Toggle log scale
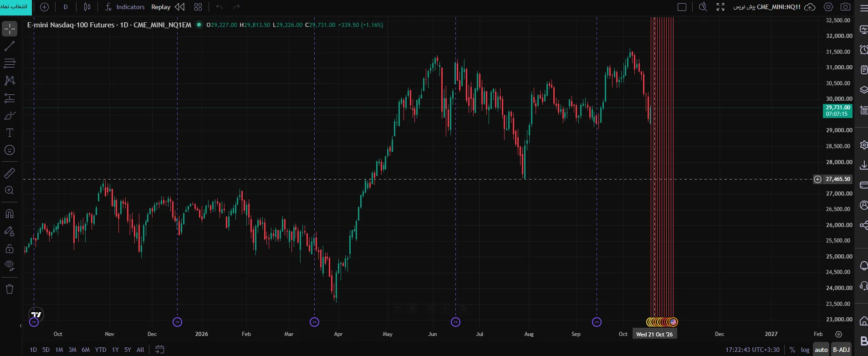The image size is (868, 356). click(x=805, y=350)
